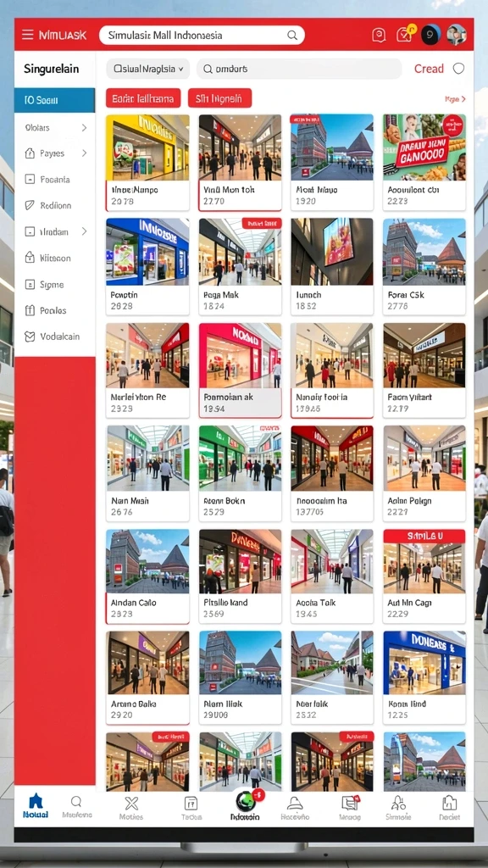Click the Pocles sidebar icon
This screenshot has height=868, width=488.
[30, 310]
